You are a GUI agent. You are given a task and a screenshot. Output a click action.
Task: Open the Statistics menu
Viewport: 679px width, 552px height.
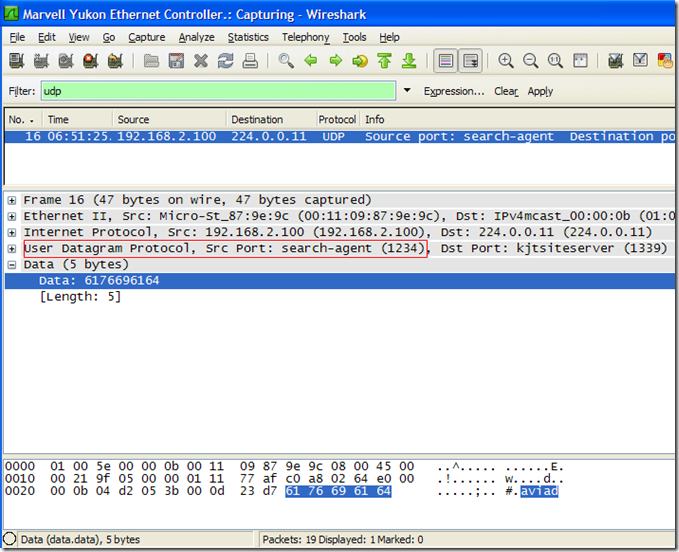248,37
